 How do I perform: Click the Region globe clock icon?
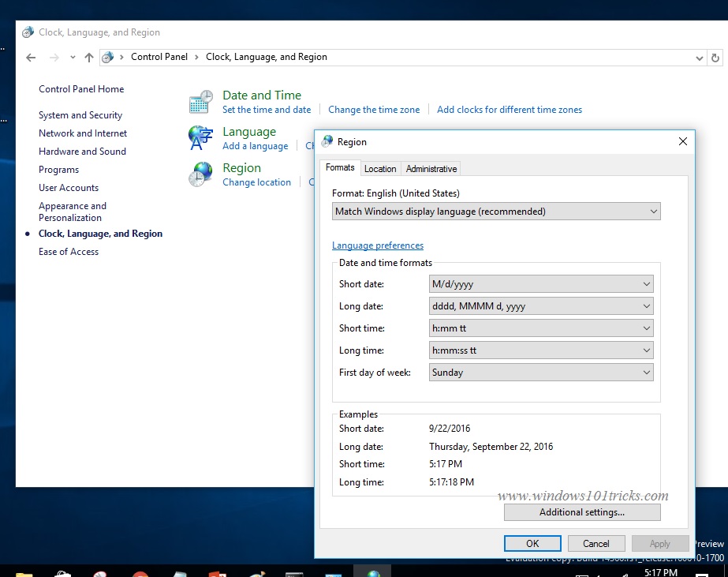pos(200,174)
